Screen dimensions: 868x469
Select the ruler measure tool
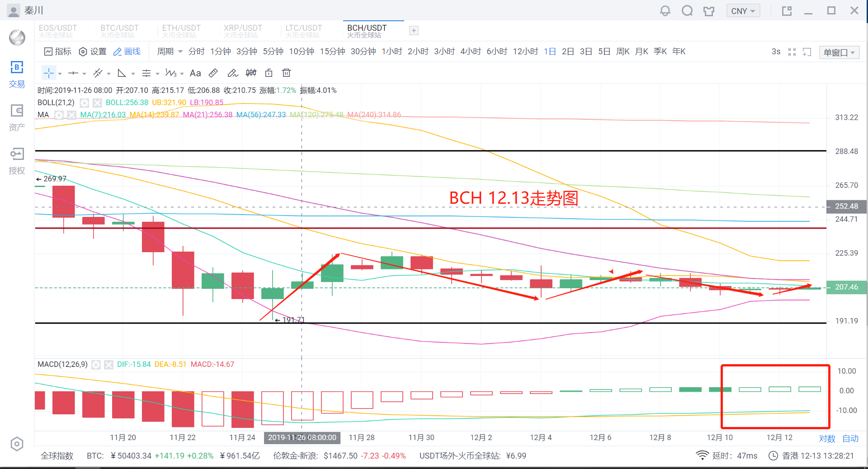coord(213,73)
